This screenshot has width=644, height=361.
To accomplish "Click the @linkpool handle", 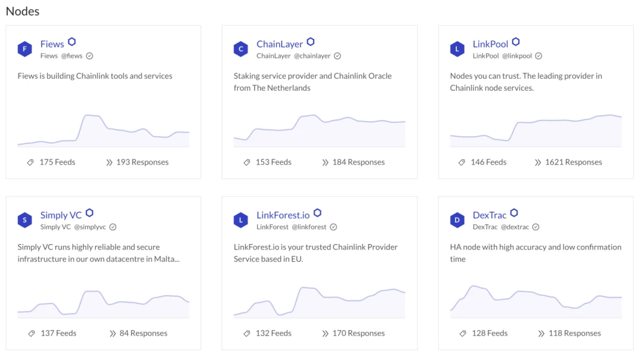I will [517, 56].
